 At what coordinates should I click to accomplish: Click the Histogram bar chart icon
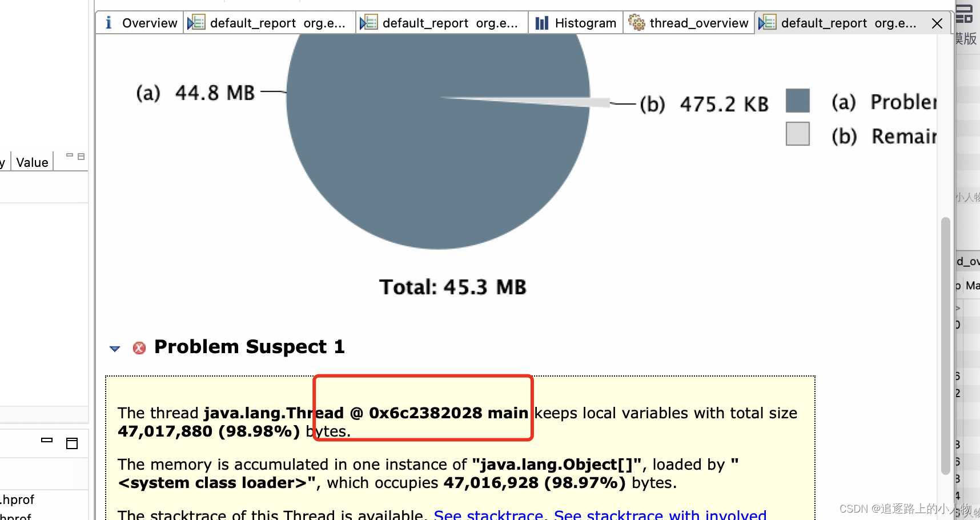click(541, 23)
